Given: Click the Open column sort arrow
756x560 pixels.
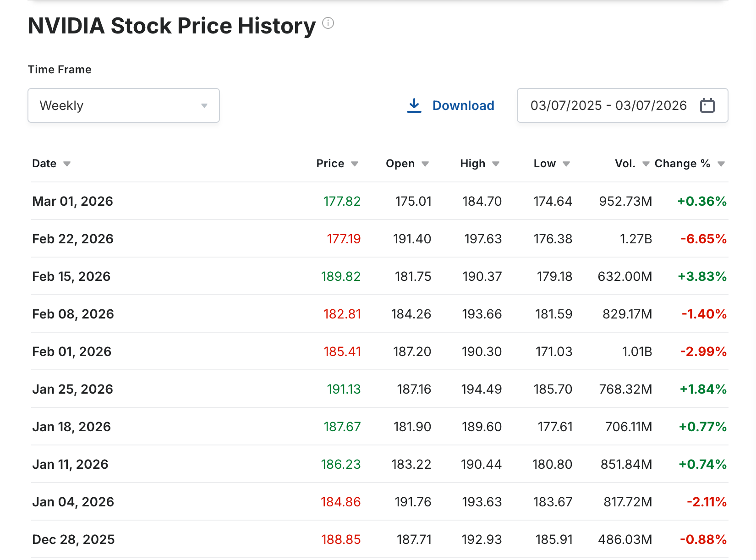Looking at the screenshot, I should coord(425,164).
